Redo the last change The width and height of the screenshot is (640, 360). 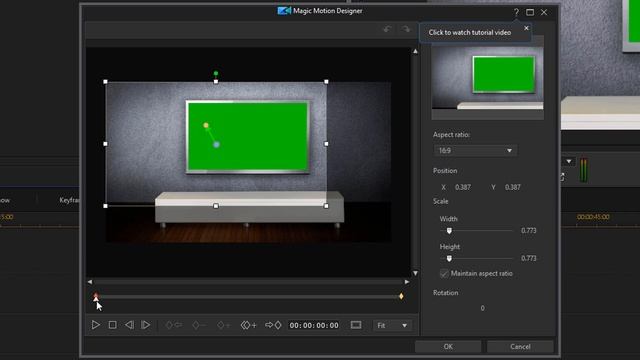[x=406, y=29]
